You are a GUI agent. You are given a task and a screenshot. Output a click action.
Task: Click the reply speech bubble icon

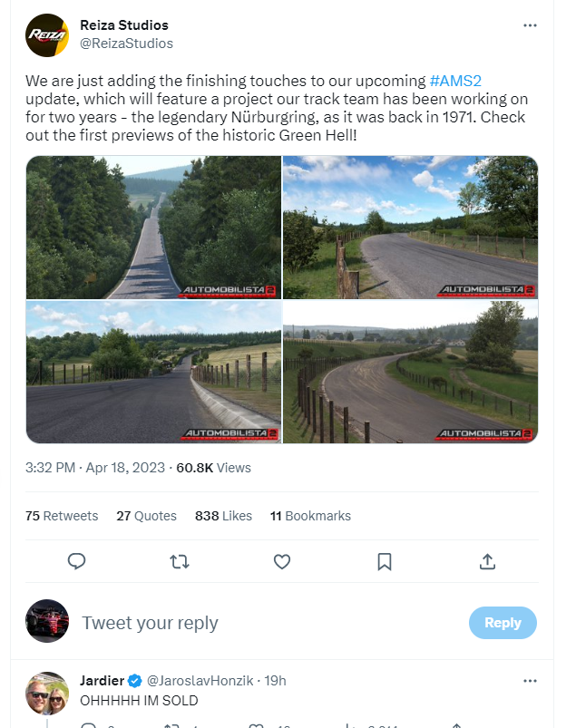click(x=77, y=562)
